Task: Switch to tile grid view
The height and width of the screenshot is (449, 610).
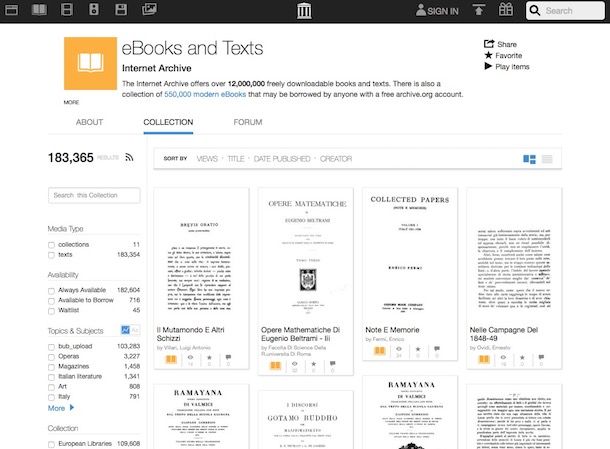Action: (529, 159)
